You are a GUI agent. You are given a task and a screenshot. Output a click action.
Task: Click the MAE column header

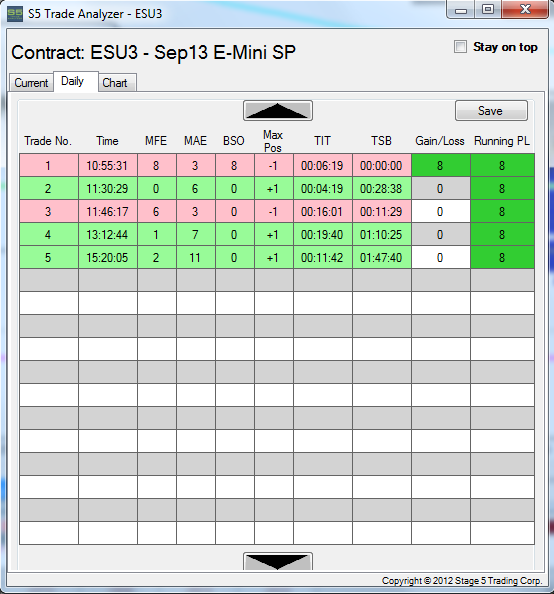click(195, 141)
